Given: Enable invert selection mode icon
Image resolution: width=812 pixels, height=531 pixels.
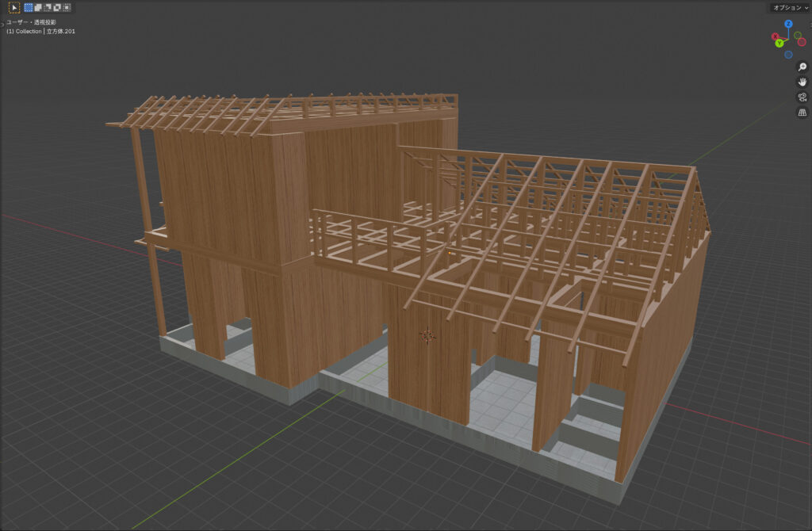Looking at the screenshot, I should point(57,7).
